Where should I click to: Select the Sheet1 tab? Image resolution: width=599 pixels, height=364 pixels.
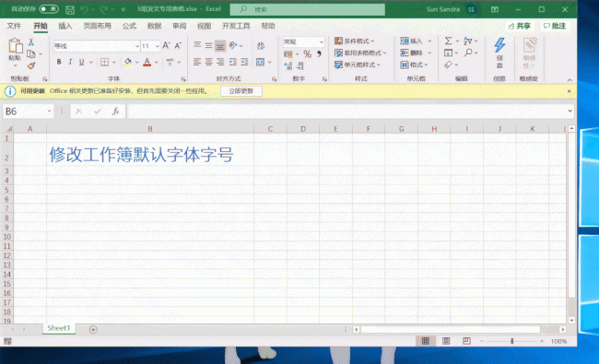pos(59,328)
